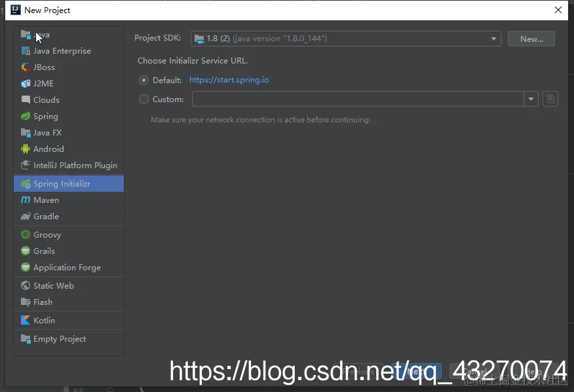
Task: Choose Gradle project type
Action: [x=69, y=216]
